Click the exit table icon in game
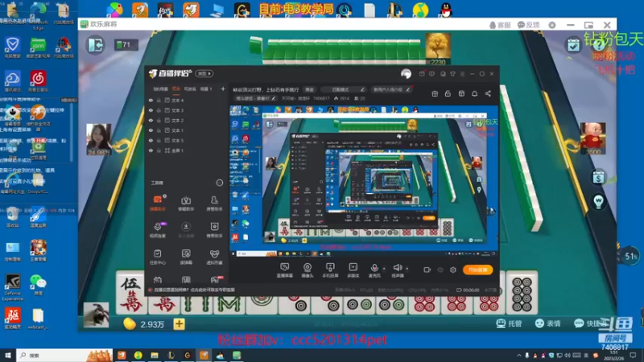Viewport: 644px width, 362px height. pyautogui.click(x=96, y=44)
